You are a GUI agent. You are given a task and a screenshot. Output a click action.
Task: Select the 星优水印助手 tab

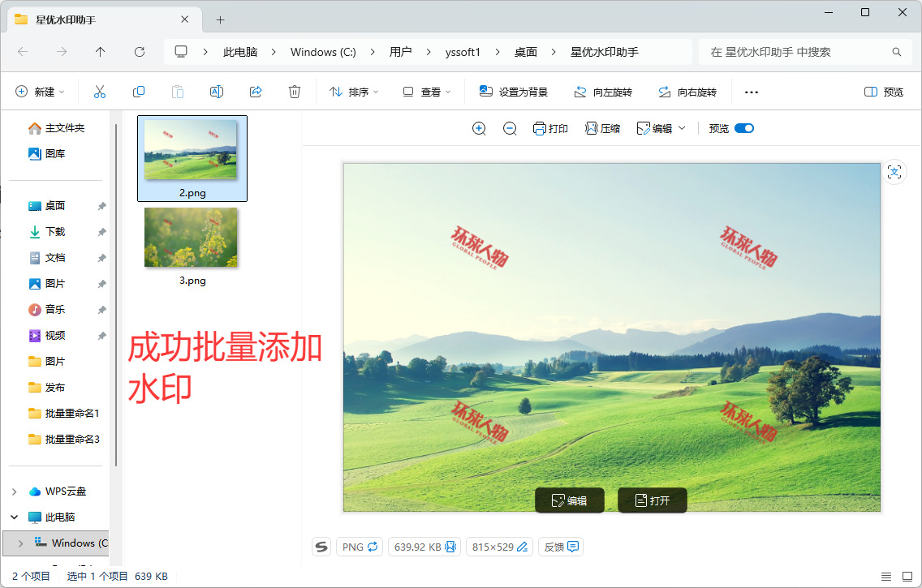tap(104, 20)
